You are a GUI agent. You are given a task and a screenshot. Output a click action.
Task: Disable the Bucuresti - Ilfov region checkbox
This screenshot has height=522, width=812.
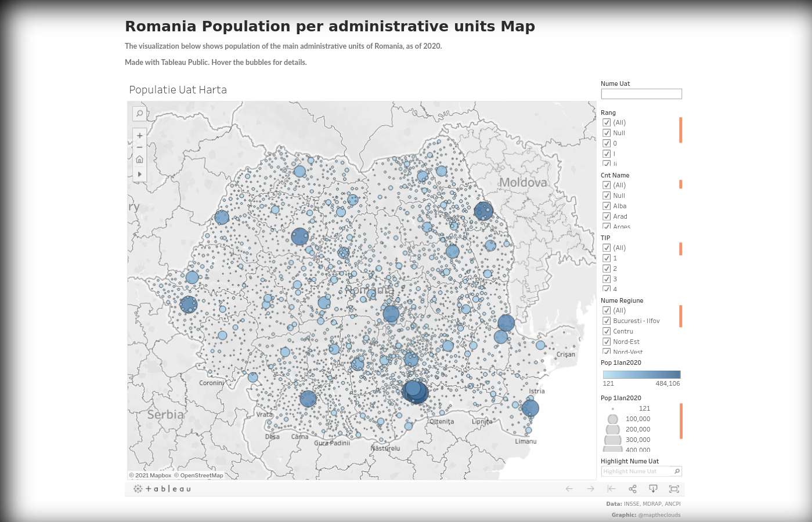pyautogui.click(x=606, y=321)
